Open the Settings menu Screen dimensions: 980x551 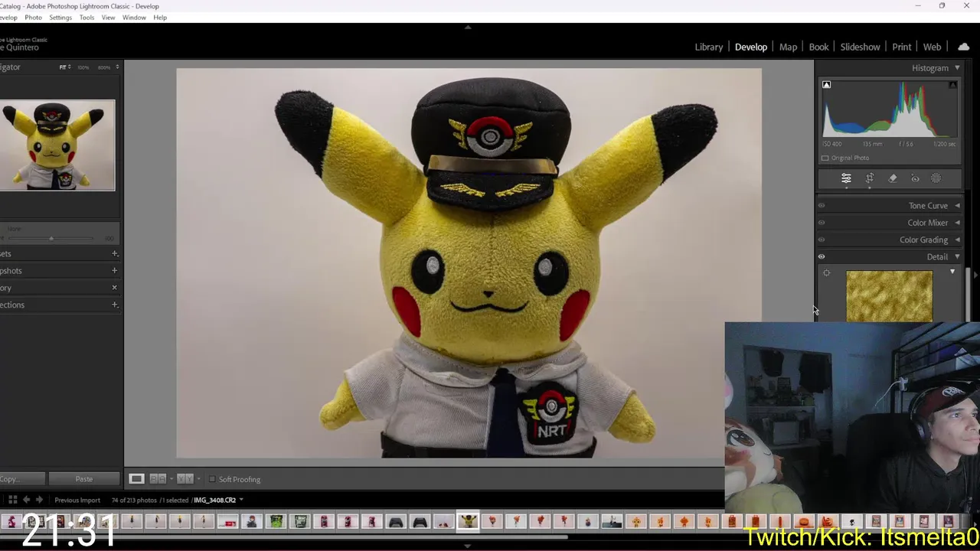coord(60,17)
